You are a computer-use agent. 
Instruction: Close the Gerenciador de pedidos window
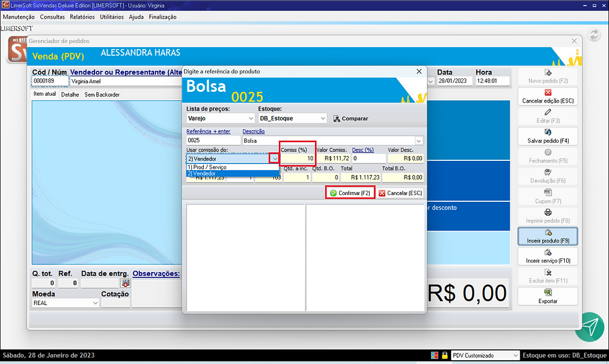coord(574,41)
